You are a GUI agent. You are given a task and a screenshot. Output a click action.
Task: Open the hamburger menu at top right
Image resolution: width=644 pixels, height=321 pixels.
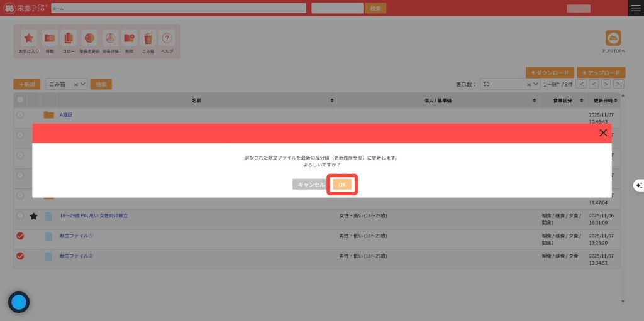636,8
